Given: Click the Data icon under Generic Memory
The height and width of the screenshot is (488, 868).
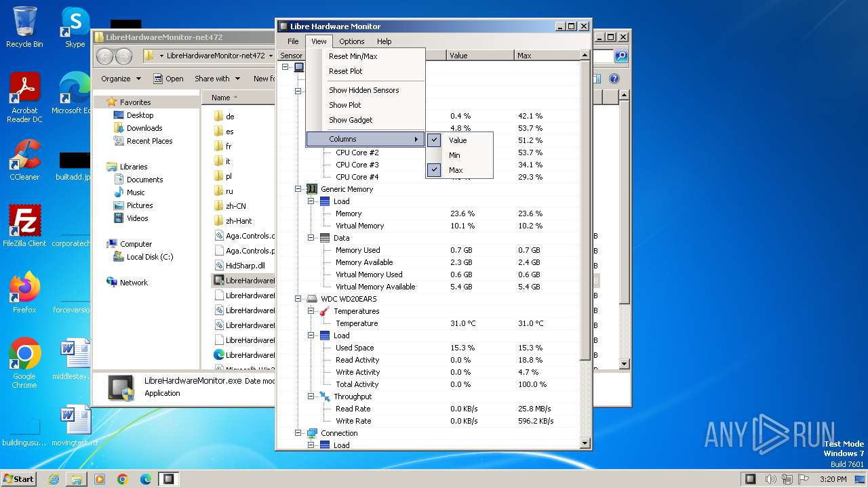Looking at the screenshot, I should 324,238.
